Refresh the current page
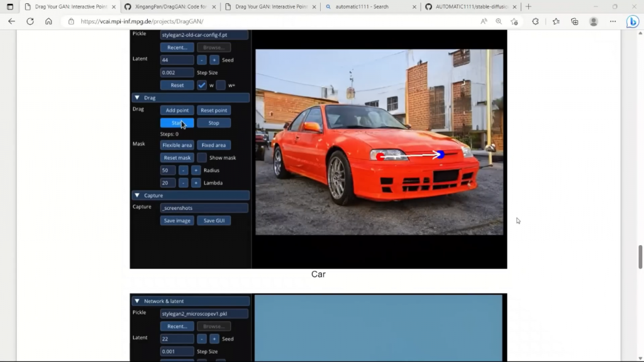Viewport: 644px width, 362px height. coord(30,21)
